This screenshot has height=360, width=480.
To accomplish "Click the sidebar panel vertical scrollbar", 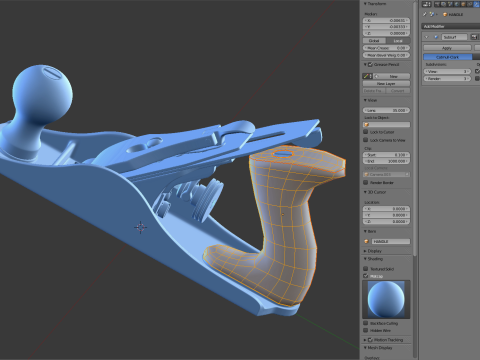I will [x=415, y=128].
